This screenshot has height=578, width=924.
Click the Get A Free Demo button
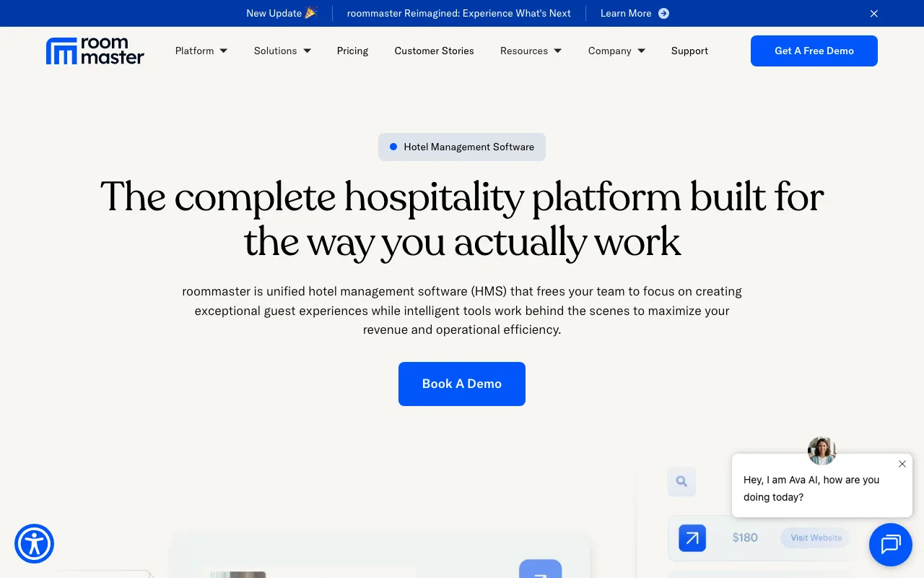point(814,51)
